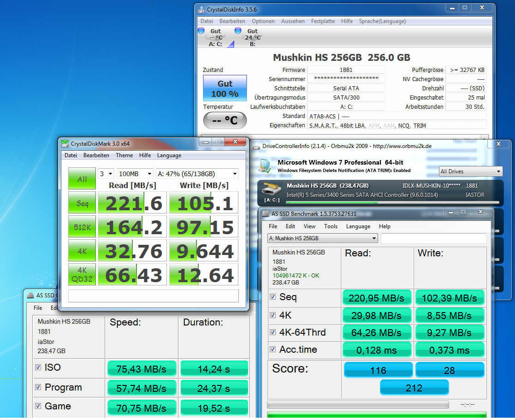Click the blue health orb for drive A: C:
Screen dimensions: 515x420
click(201, 30)
